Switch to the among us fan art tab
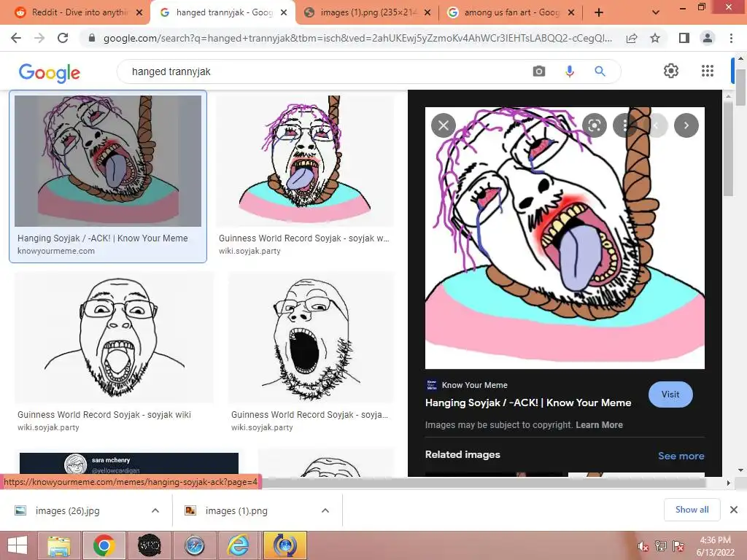Viewport: 747px width, 560px height. click(x=511, y=12)
